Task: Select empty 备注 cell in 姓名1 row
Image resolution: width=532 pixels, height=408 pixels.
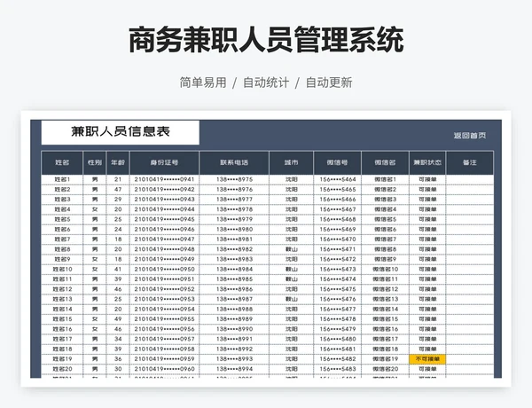Action: click(x=470, y=179)
